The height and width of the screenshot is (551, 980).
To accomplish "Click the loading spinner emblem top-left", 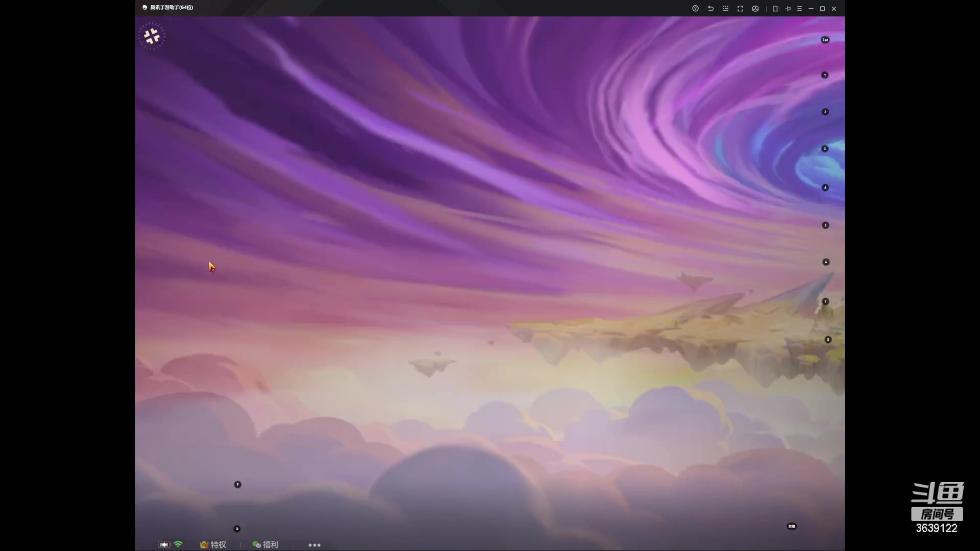I will (x=152, y=36).
